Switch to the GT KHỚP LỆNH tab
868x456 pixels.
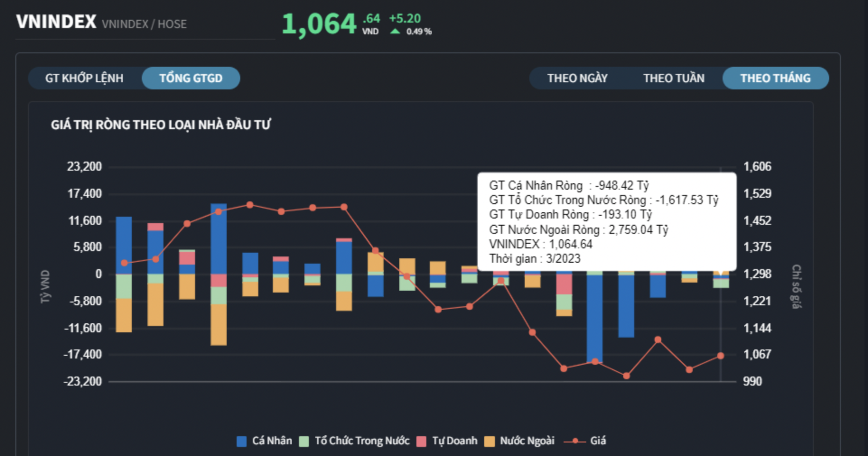(x=84, y=78)
